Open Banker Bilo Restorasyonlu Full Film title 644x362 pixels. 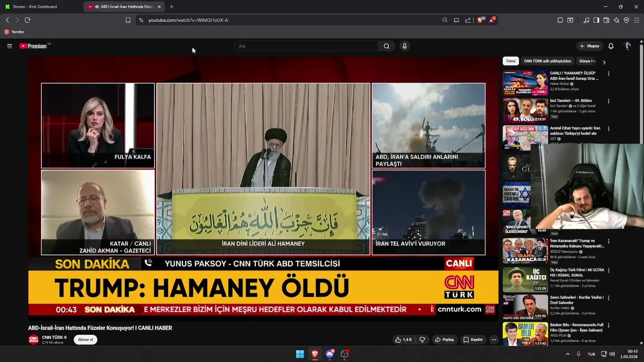click(577, 327)
